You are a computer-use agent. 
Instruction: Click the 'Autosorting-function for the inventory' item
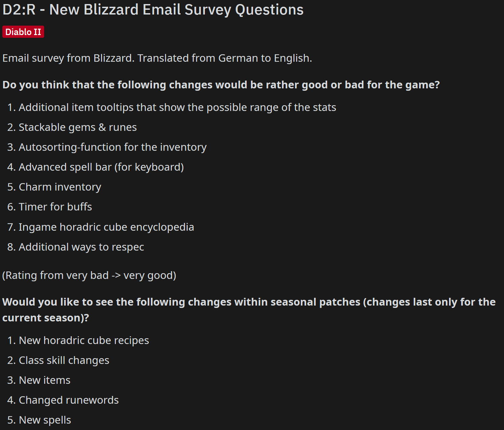(x=113, y=147)
